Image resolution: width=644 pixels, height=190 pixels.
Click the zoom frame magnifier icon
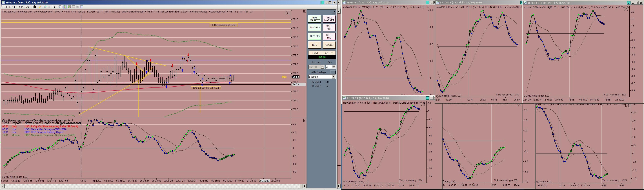coord(60,7)
